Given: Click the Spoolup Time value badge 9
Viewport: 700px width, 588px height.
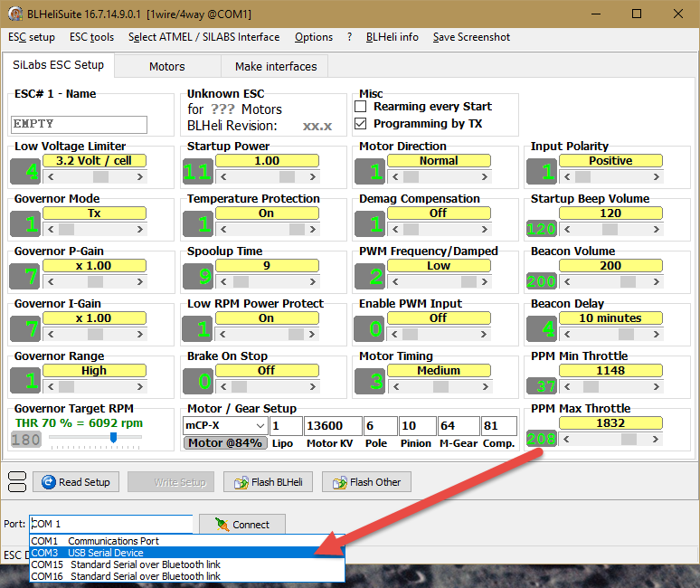Looking at the screenshot, I should (x=198, y=277).
